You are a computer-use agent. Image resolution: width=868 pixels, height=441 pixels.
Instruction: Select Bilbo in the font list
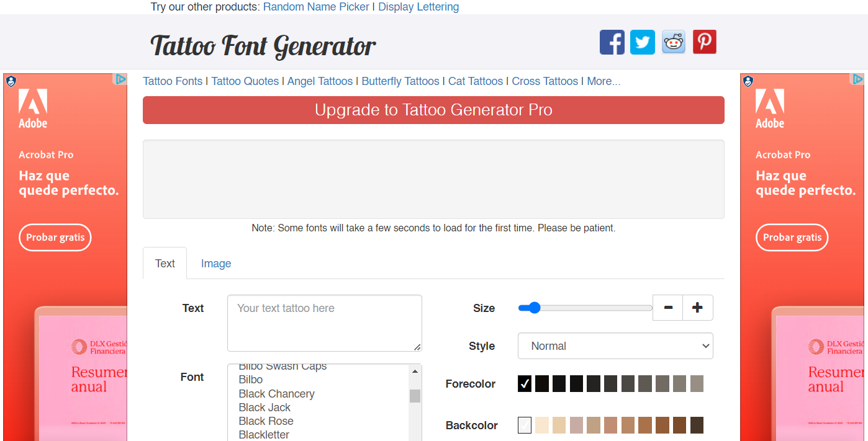(x=251, y=380)
